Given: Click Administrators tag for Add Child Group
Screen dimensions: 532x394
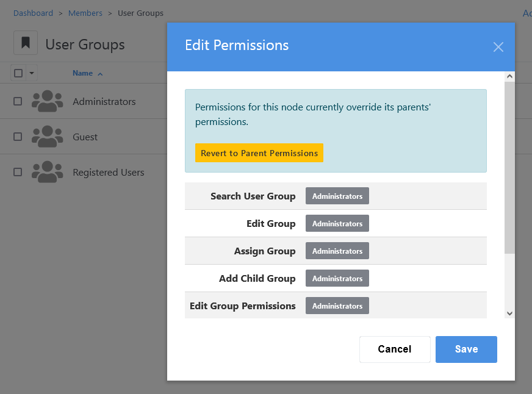Looking at the screenshot, I should [337, 278].
